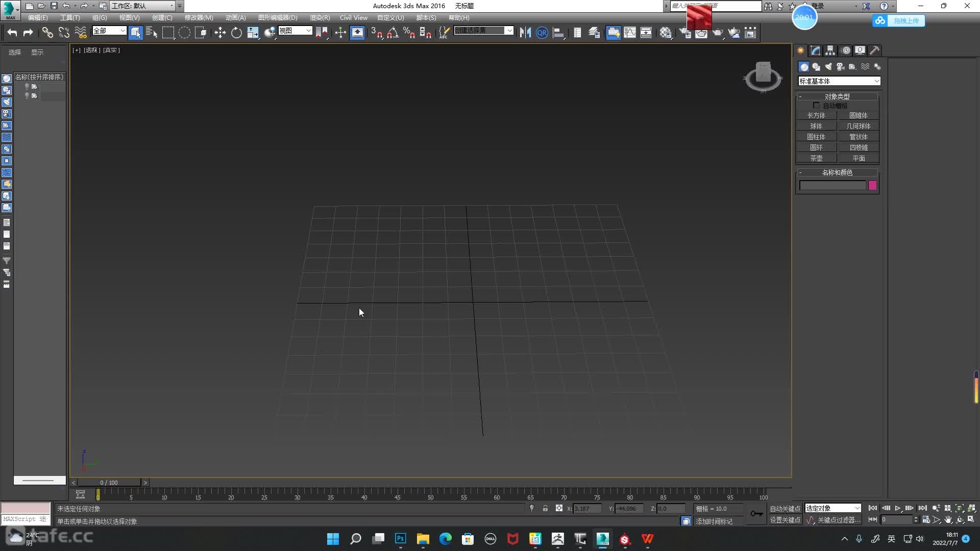Click the Redo arrow in main toolbar

[x=28, y=33]
